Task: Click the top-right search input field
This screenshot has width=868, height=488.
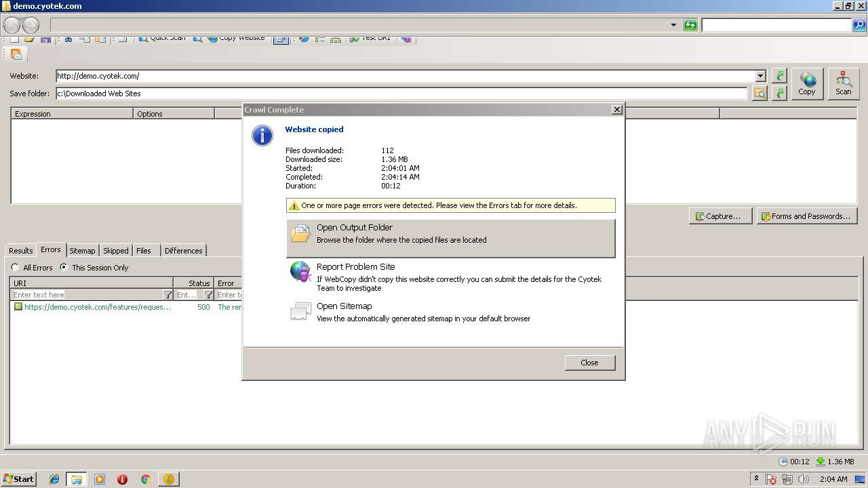Action: click(776, 25)
